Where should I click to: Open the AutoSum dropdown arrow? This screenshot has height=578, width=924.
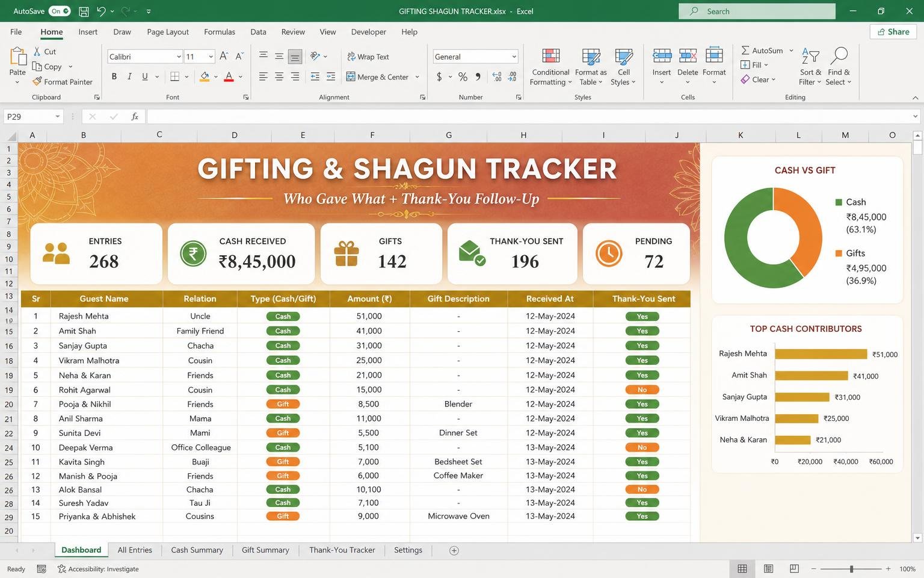pos(791,51)
